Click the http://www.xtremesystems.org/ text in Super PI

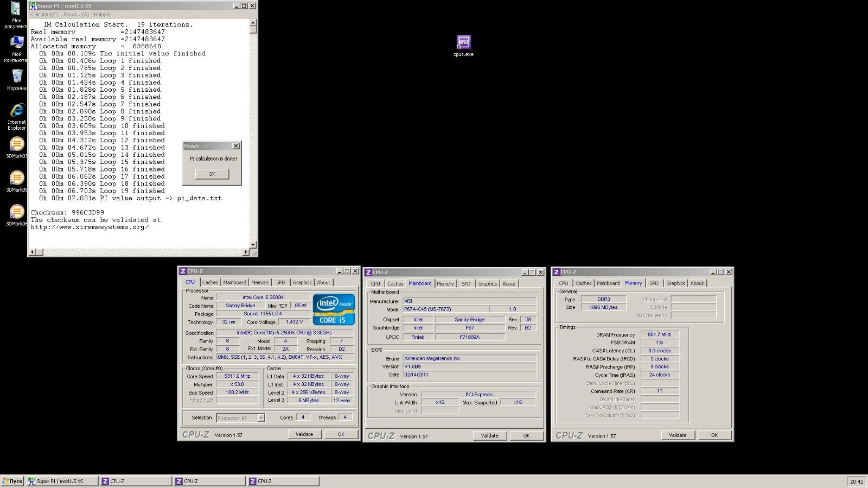90,227
